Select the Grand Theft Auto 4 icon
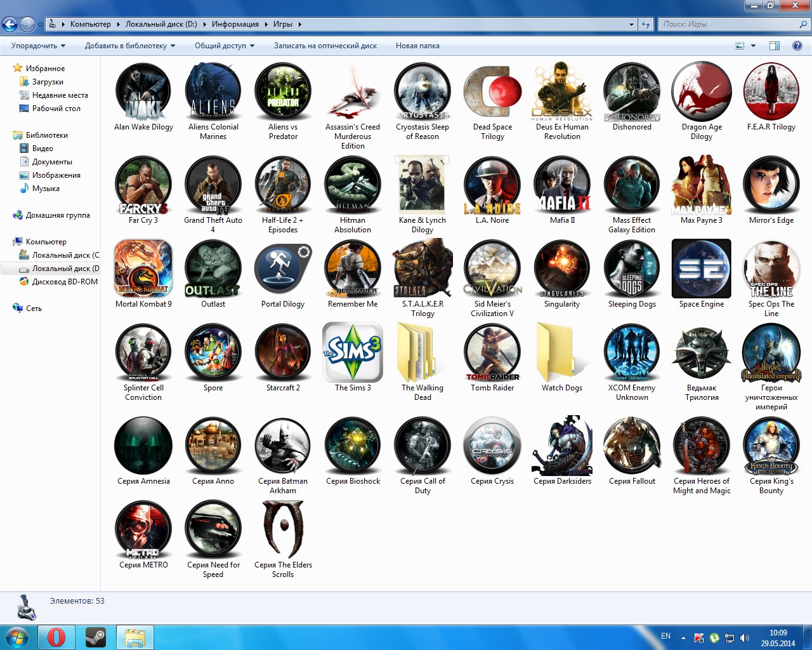Image resolution: width=812 pixels, height=650 pixels. tap(213, 185)
